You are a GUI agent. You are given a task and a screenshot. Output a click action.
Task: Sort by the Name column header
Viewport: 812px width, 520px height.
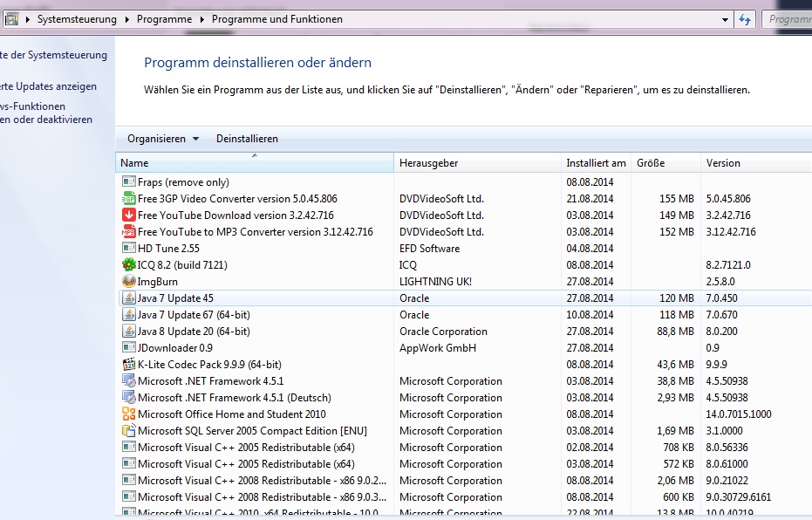coord(255,162)
